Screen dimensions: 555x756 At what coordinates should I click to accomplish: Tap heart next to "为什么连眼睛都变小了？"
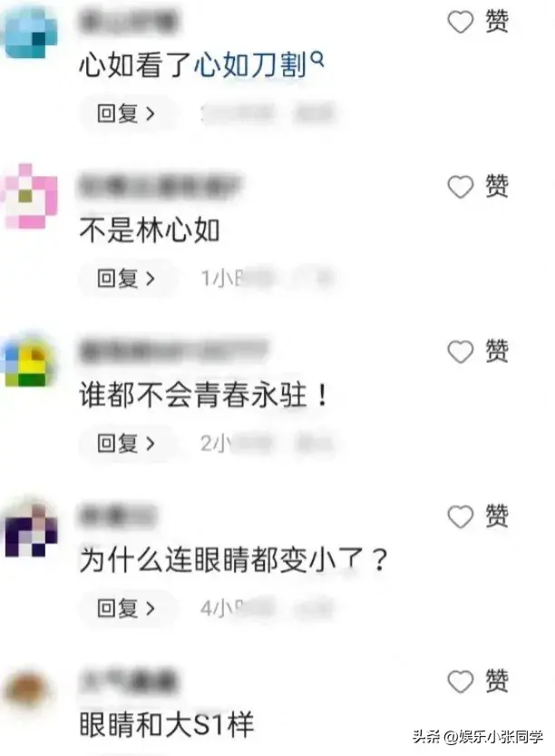coord(461,517)
